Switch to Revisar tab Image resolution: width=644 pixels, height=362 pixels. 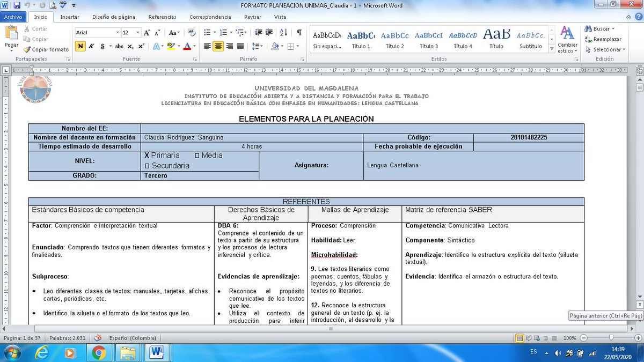[253, 17]
